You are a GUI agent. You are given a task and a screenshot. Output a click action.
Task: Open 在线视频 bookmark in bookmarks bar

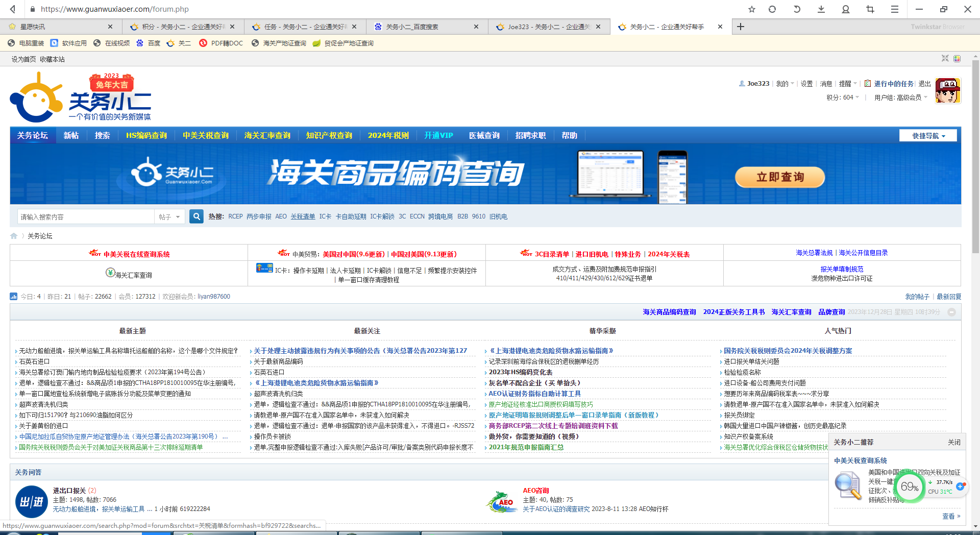[x=112, y=43]
